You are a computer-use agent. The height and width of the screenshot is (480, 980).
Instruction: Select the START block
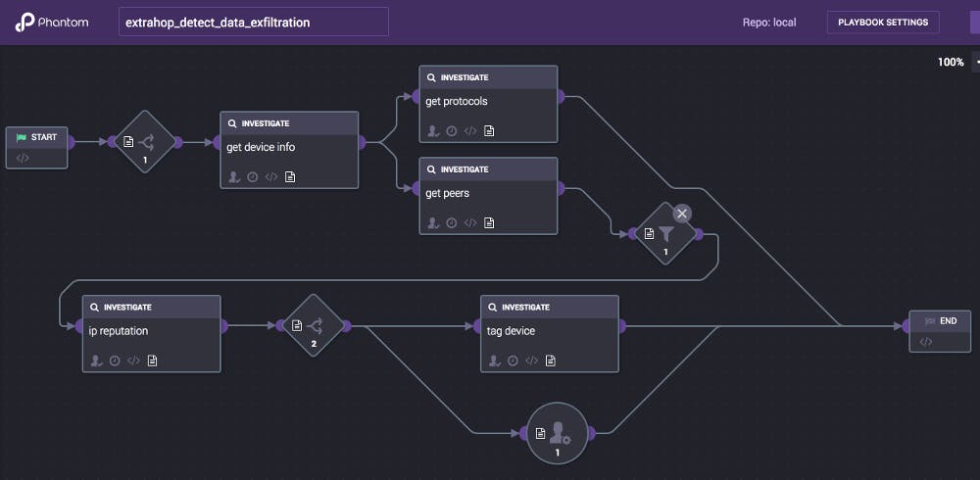[x=37, y=138]
